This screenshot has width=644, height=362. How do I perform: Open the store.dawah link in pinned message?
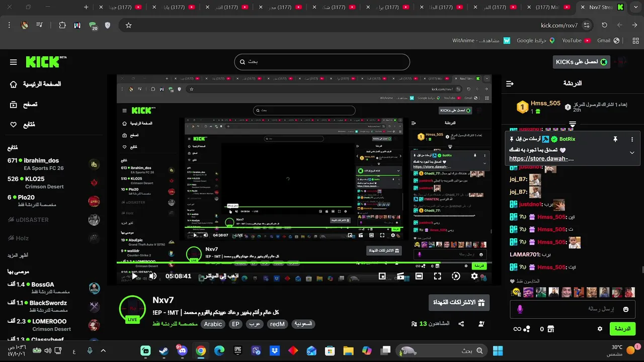coord(541,159)
